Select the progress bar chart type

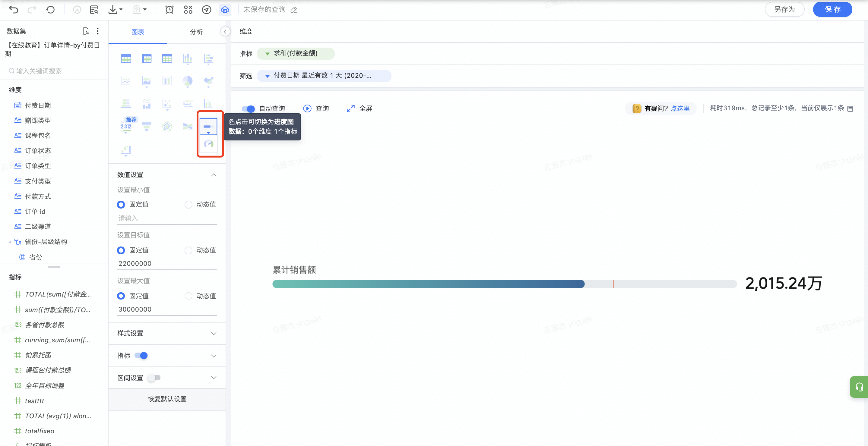pyautogui.click(x=208, y=127)
